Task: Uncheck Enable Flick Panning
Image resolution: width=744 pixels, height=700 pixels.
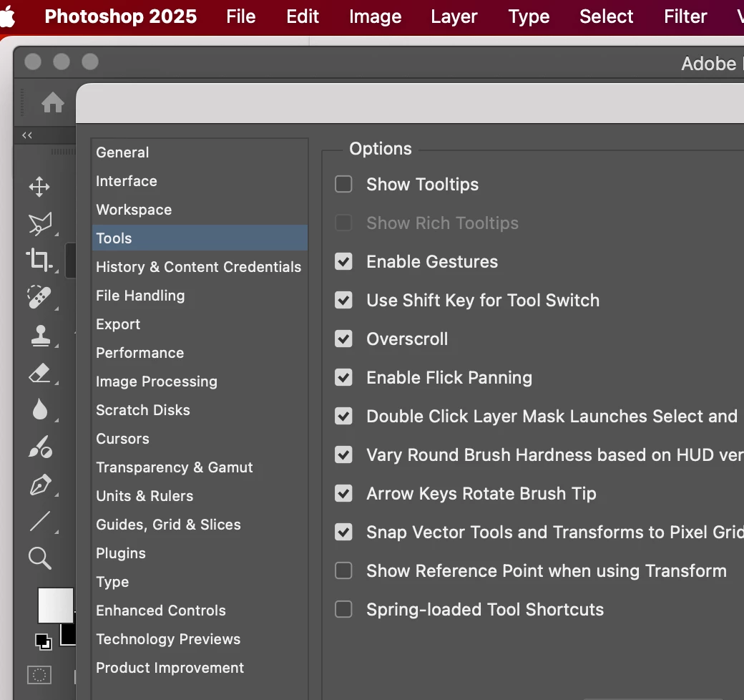Action: pos(343,377)
